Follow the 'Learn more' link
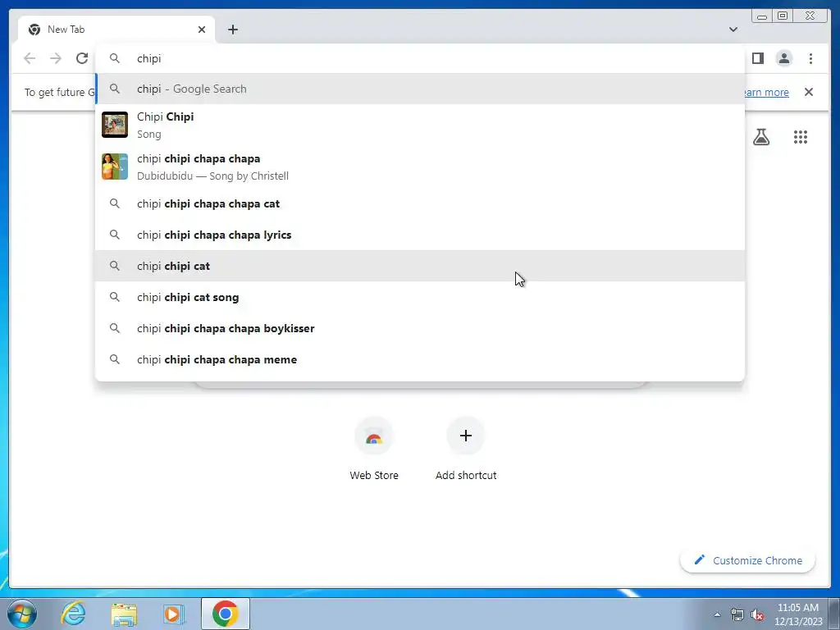 click(767, 92)
